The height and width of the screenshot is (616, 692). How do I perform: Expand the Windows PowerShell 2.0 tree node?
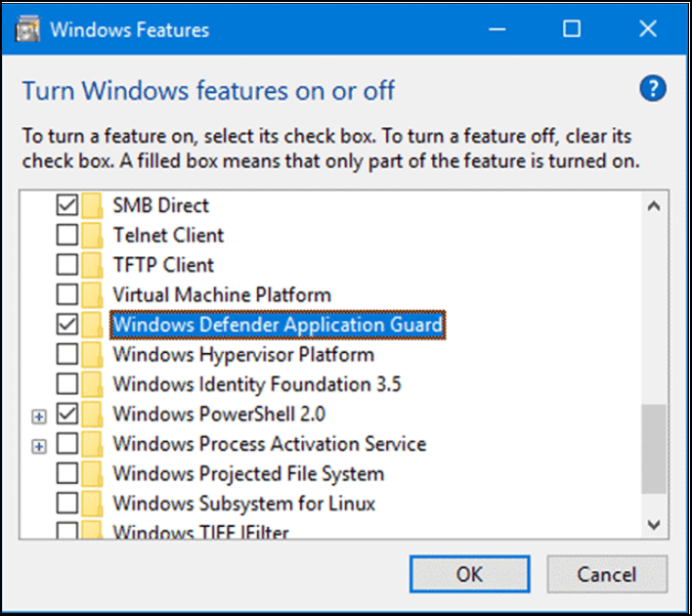tap(39, 416)
